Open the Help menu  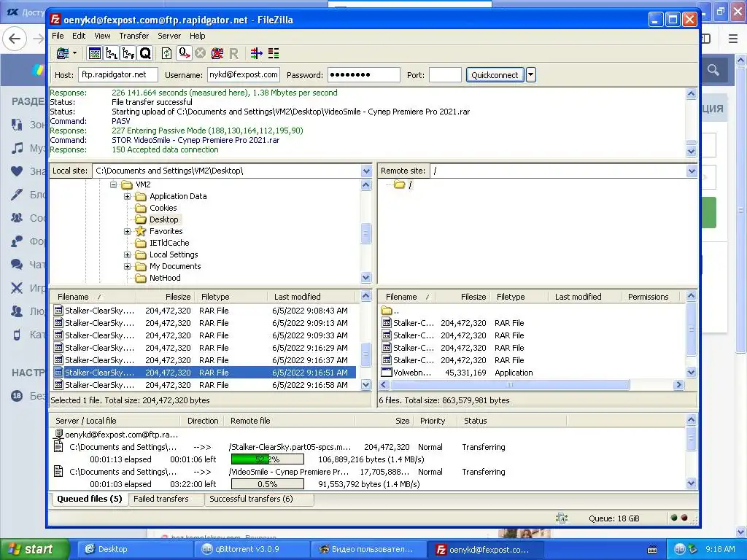[x=197, y=36]
